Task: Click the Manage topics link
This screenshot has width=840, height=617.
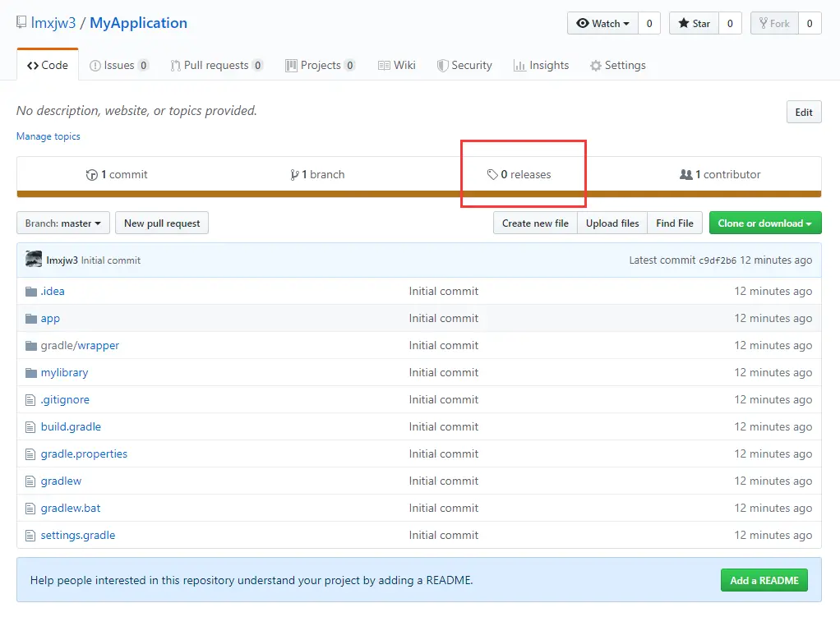Action: tap(48, 136)
